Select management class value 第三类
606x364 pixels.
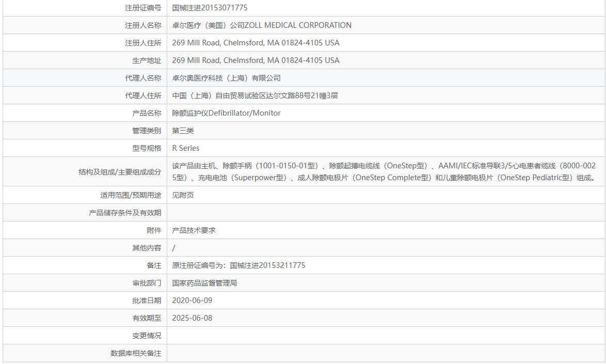click(x=183, y=131)
